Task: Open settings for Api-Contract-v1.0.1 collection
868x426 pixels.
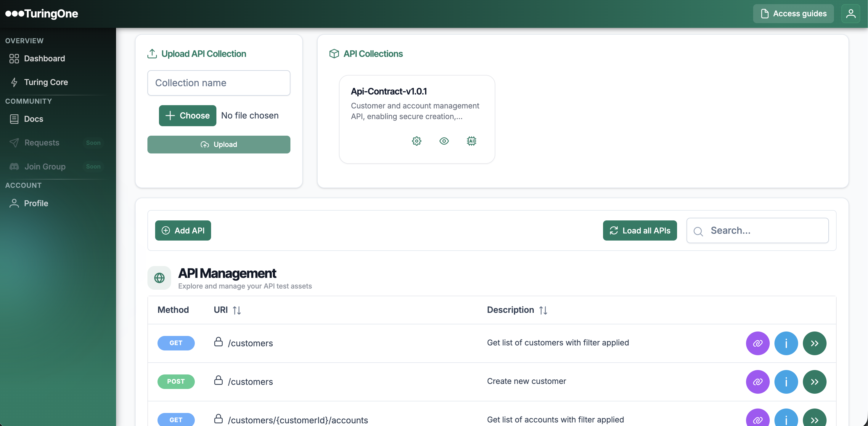Action: pyautogui.click(x=417, y=141)
